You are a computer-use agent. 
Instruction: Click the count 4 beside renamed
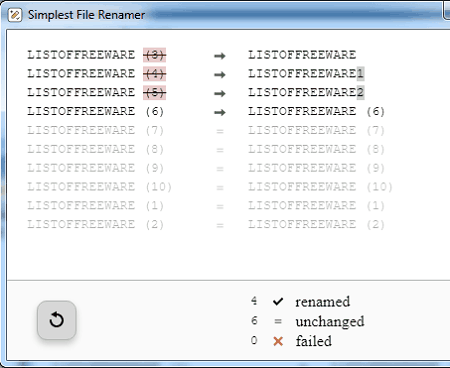254,301
